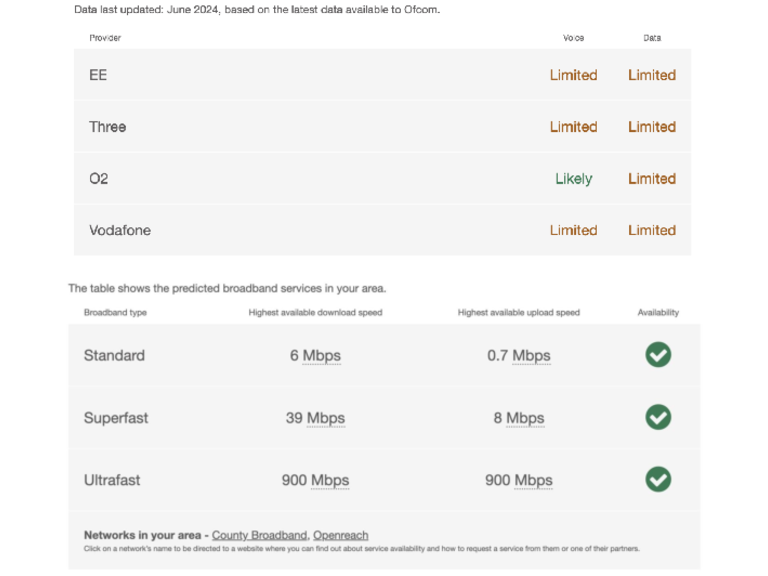Click the EE voice Limited status

573,75
